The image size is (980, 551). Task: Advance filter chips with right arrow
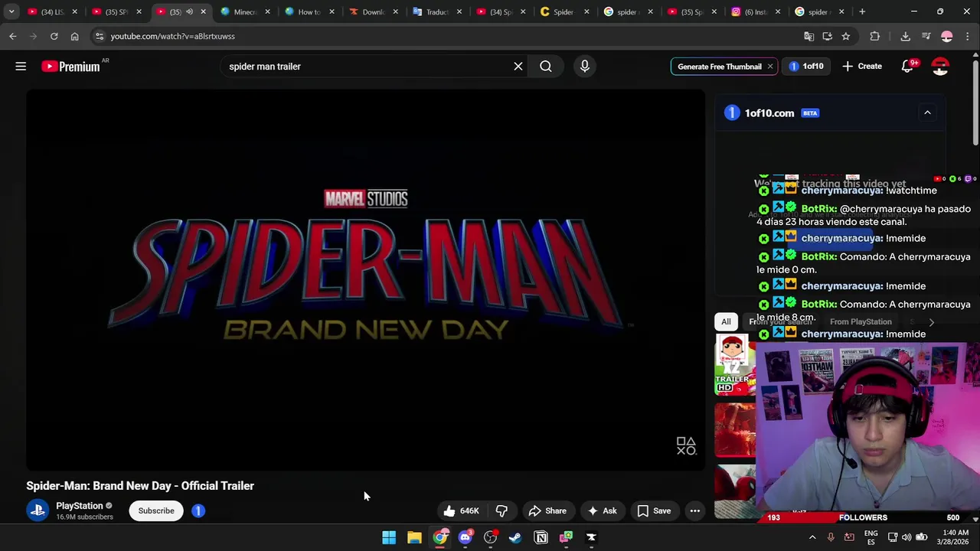click(x=932, y=322)
